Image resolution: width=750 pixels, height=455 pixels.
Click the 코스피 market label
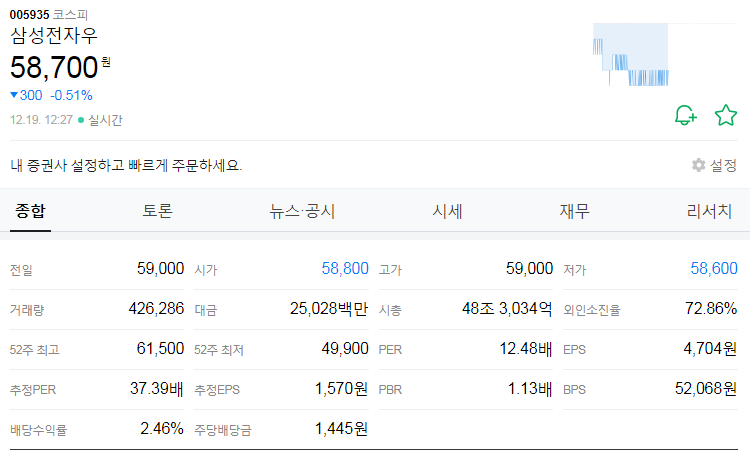(x=70, y=15)
